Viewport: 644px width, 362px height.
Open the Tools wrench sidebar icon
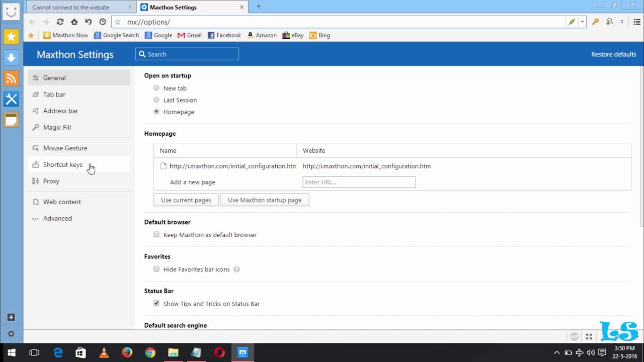click(x=11, y=99)
